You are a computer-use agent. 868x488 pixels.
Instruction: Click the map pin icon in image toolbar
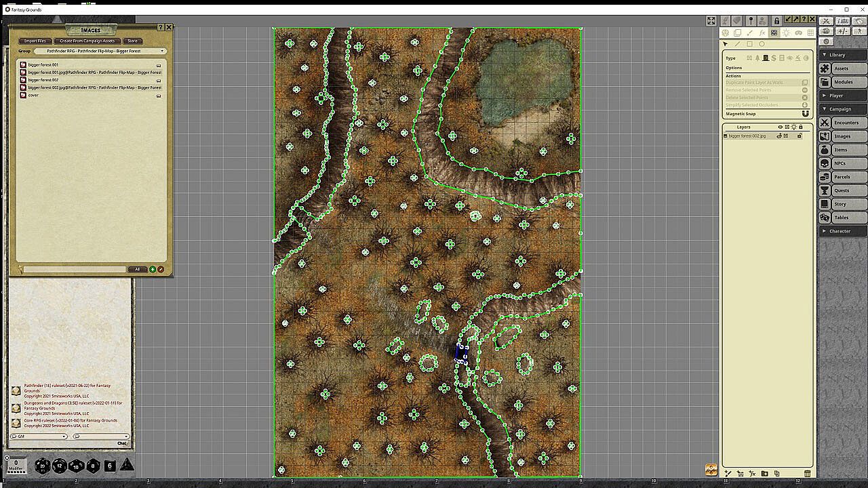pos(751,21)
